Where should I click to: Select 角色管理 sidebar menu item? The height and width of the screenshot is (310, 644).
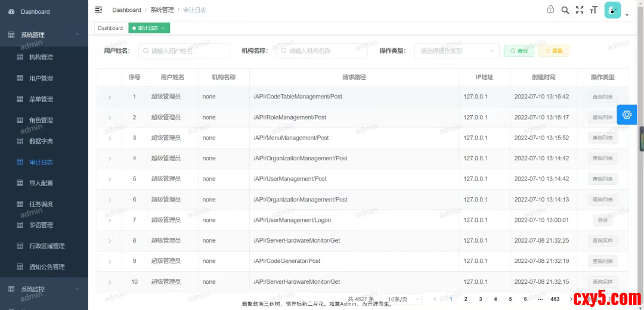41,120
